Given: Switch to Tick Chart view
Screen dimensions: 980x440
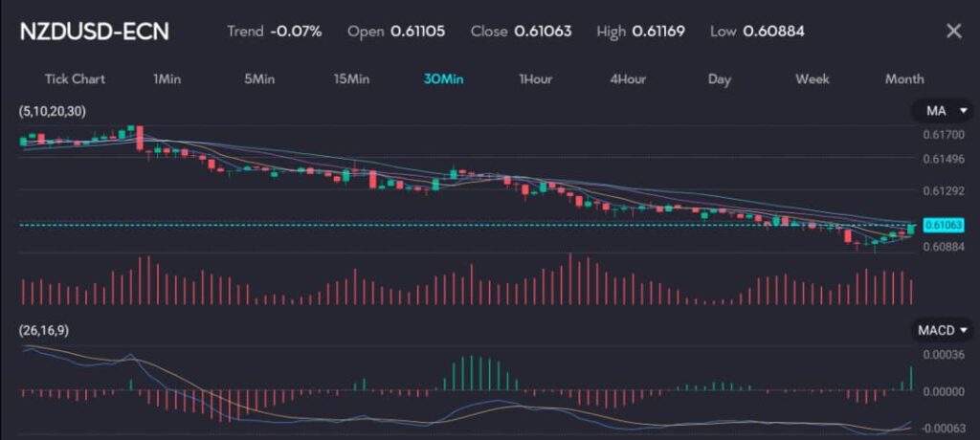Looking at the screenshot, I should [x=75, y=78].
